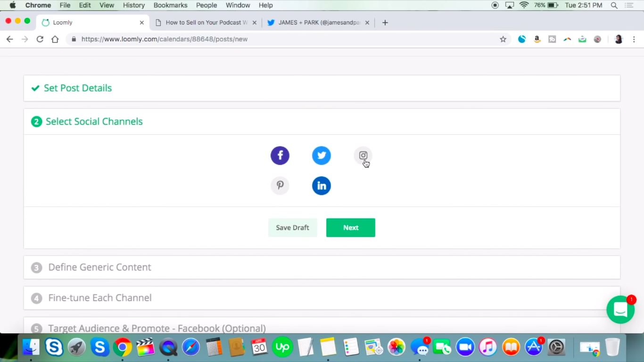644x362 pixels.
Task: Open Calculator from the dock
Action: [x=214, y=347]
